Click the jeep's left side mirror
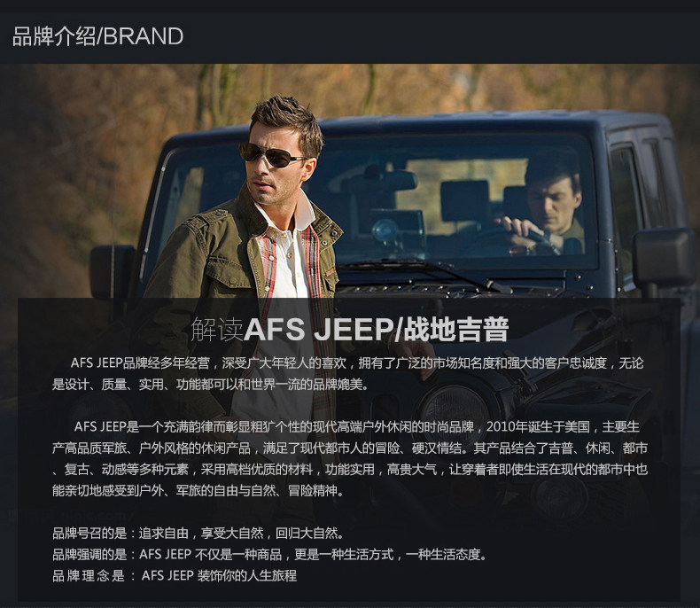The width and height of the screenshot is (700, 608). tap(112, 272)
